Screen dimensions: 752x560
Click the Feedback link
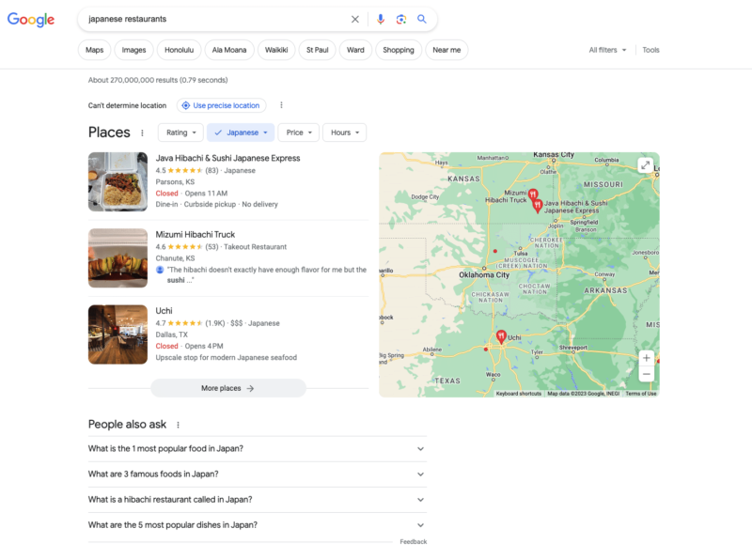click(414, 542)
